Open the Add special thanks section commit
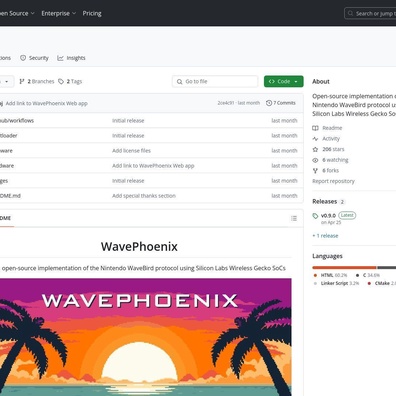 point(144,196)
